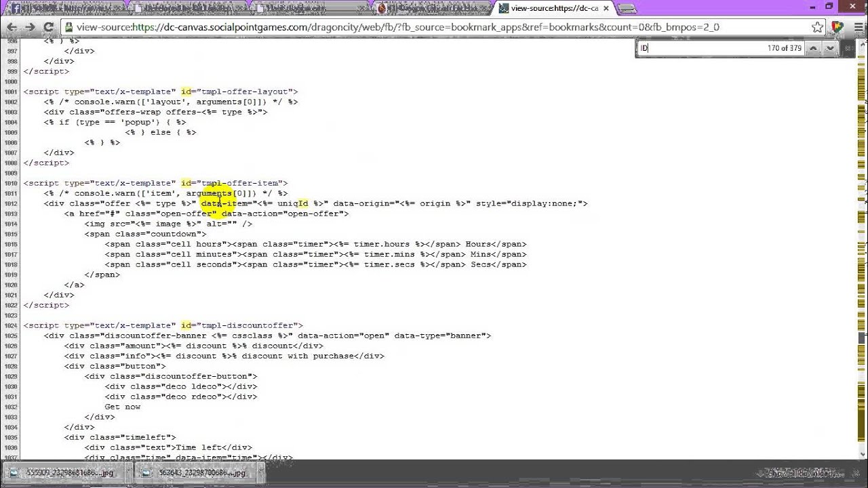Click the uniqId text on line 1012
Image resolution: width=868 pixels, height=488 pixels.
coord(292,203)
